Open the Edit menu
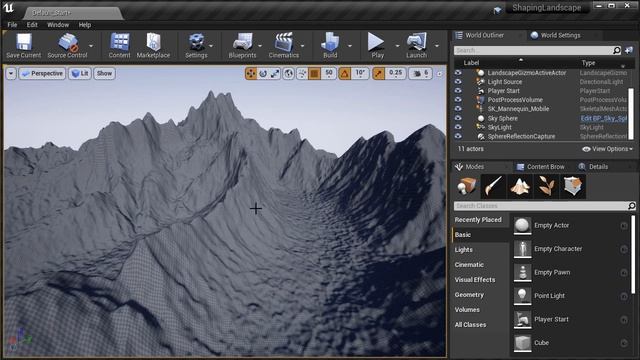This screenshot has width=640, height=360. tap(32, 25)
